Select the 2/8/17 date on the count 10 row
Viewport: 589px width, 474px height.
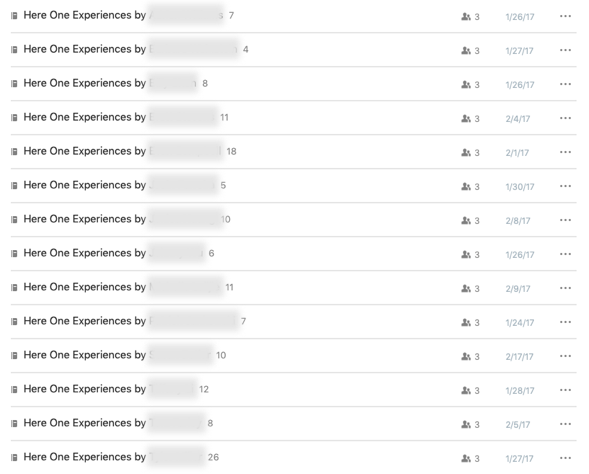(518, 220)
